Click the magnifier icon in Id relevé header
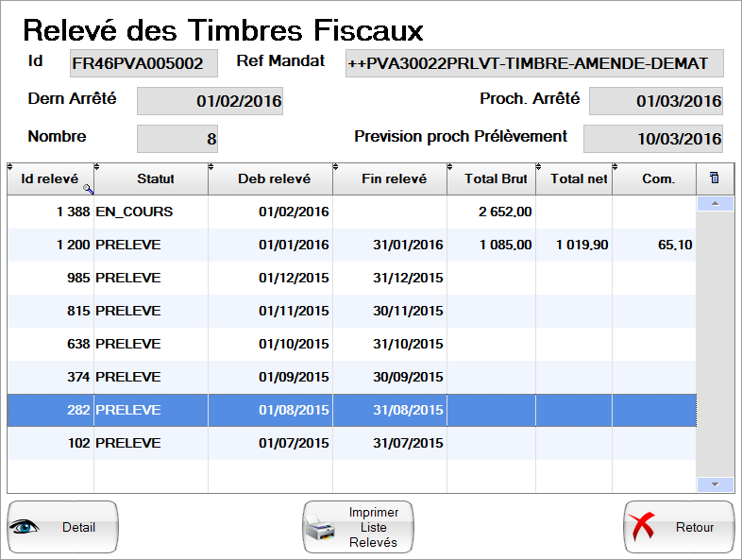 [x=88, y=189]
